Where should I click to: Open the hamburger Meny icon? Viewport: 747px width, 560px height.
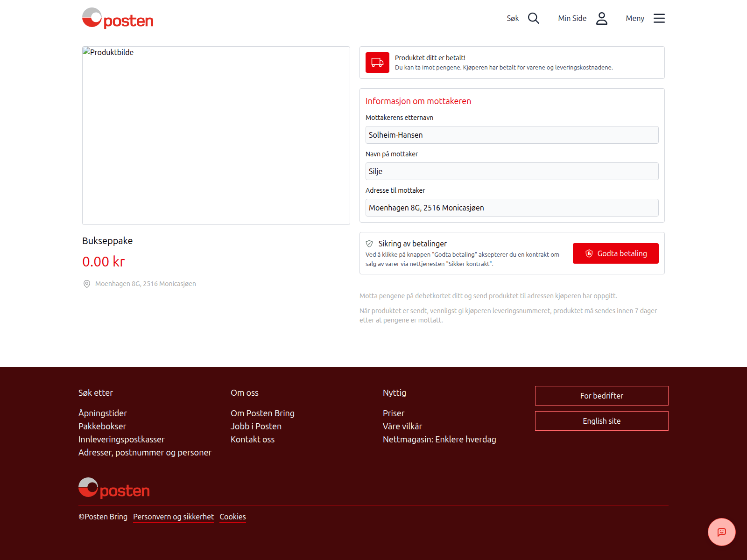coord(659,18)
